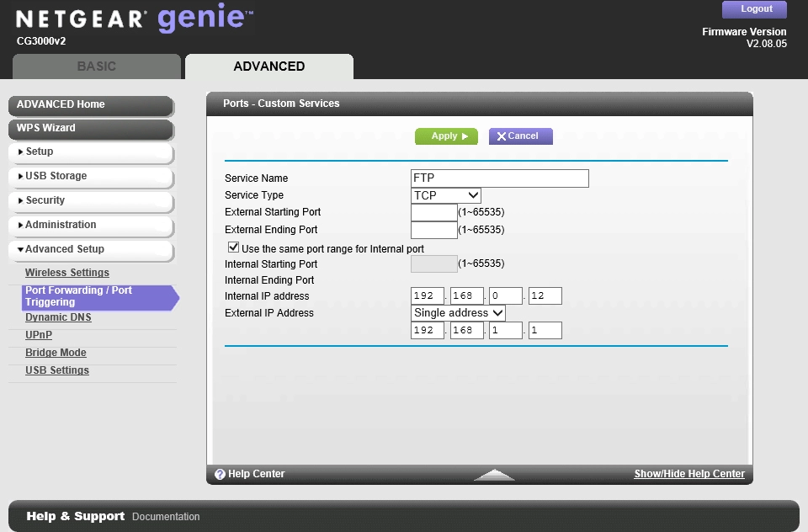The width and height of the screenshot is (808, 532).
Task: Switch to the BASIC tab
Action: pyautogui.click(x=97, y=66)
